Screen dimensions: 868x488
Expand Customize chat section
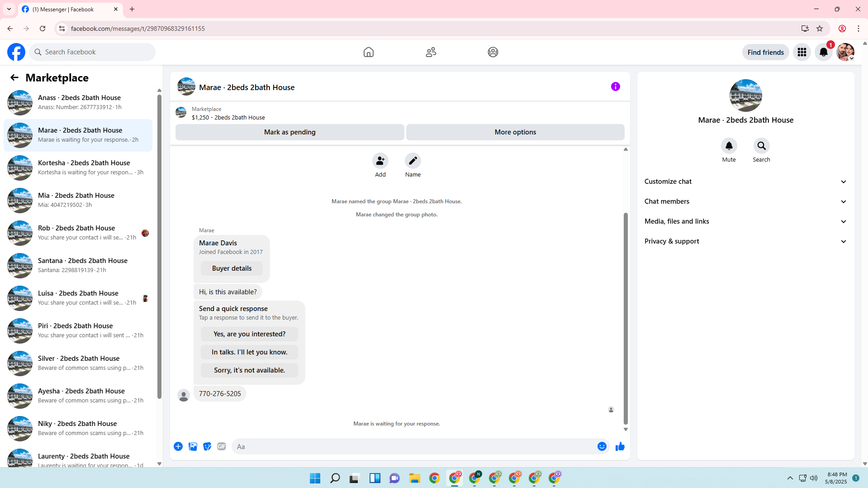(745, 182)
